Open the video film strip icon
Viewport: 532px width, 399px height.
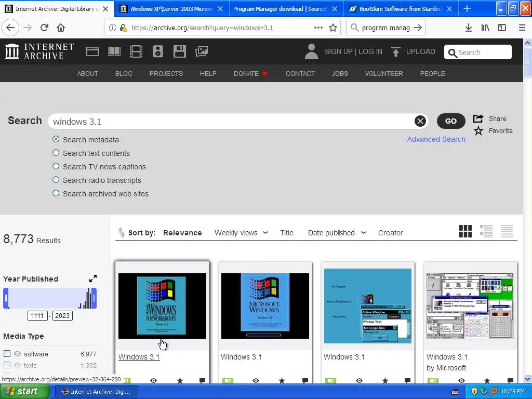[x=136, y=51]
